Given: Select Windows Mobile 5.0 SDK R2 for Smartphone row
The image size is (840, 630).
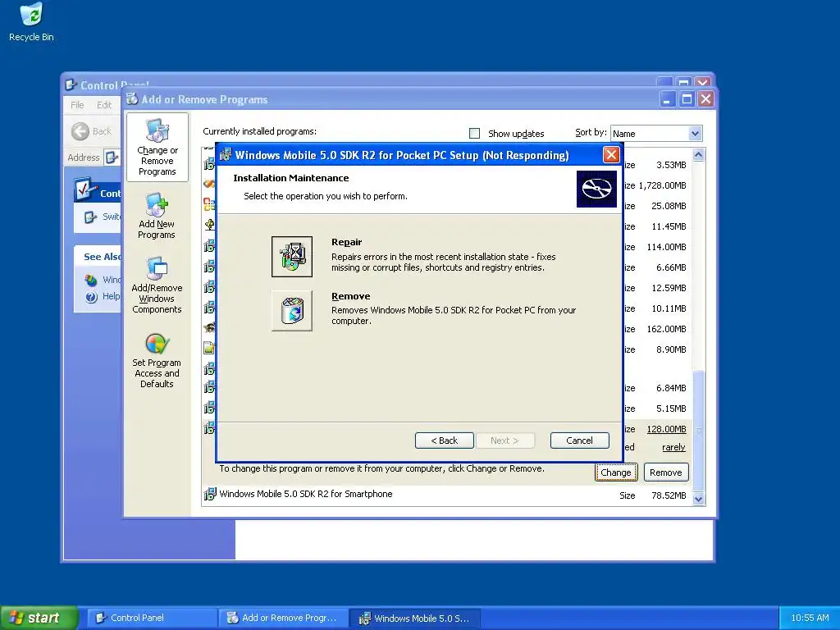Looking at the screenshot, I should pos(447,495).
